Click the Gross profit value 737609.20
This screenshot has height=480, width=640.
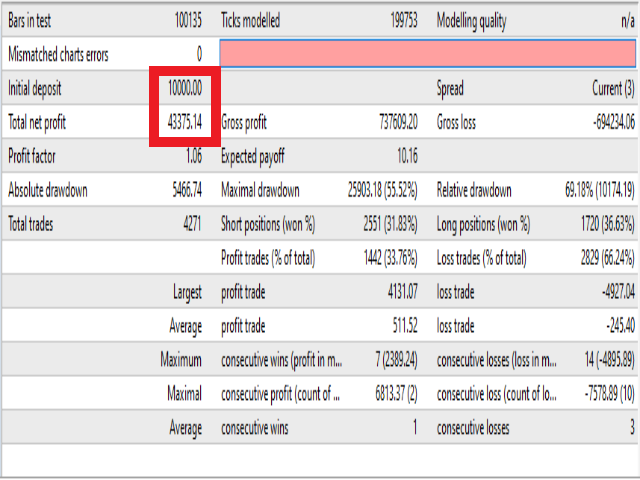[398, 122]
